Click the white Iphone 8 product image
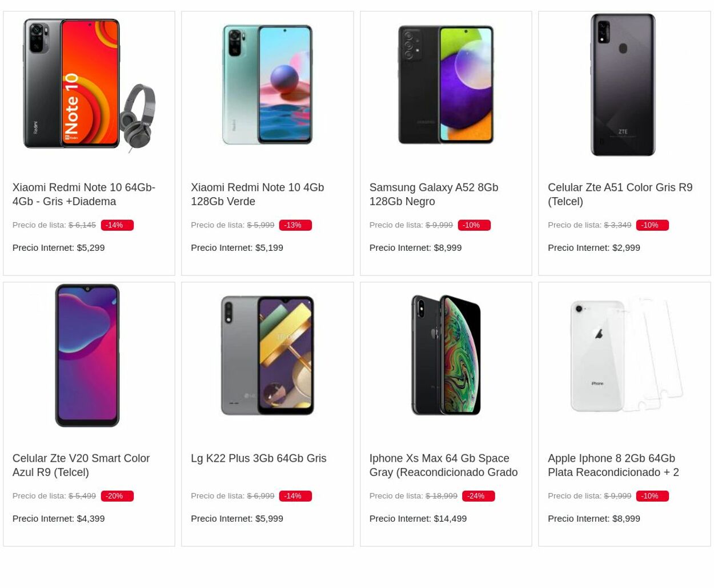The image size is (714, 588). coord(624,355)
